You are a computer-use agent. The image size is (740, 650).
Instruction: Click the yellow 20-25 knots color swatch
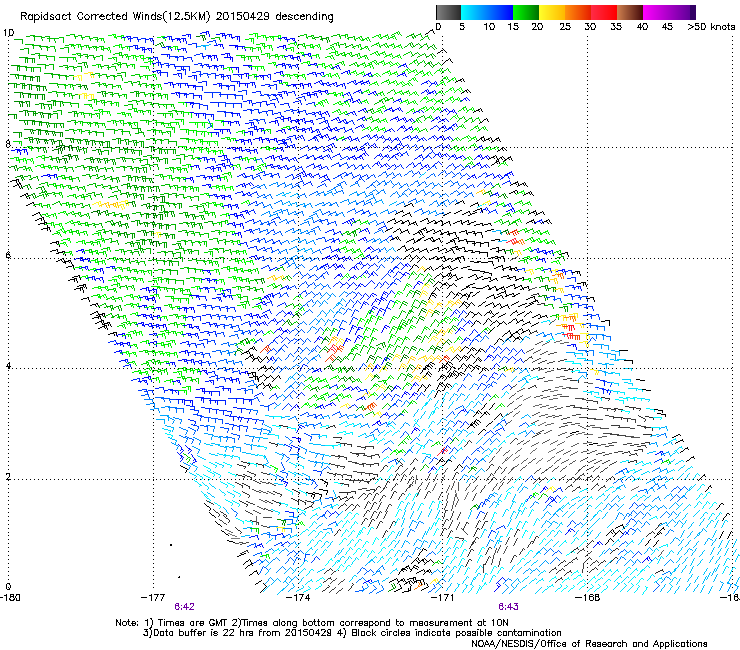point(552,12)
